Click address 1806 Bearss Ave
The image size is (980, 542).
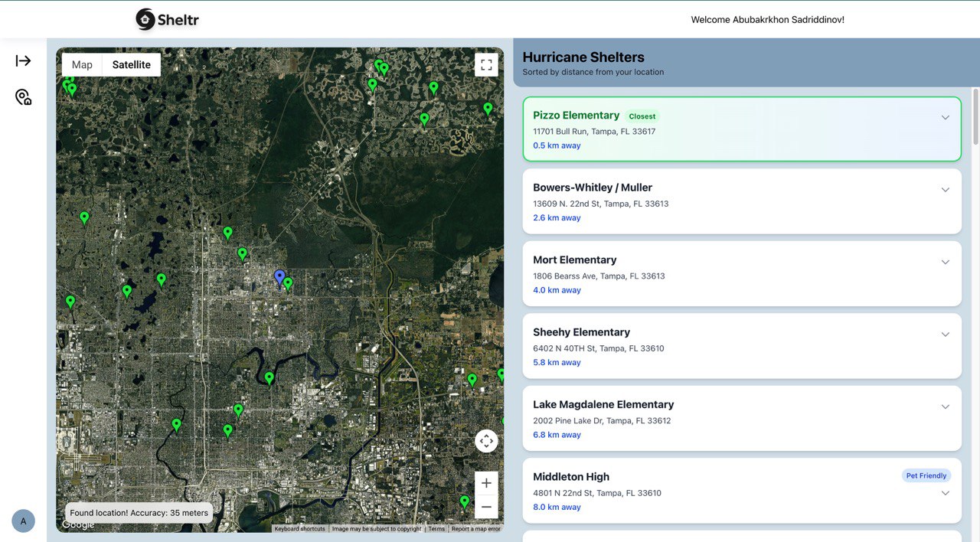coord(599,276)
